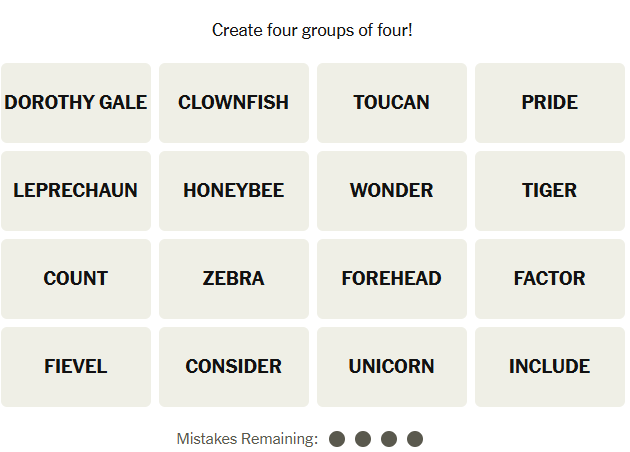Choose the ZEBRA tile
This screenshot has height=452, width=630.
[x=234, y=279]
